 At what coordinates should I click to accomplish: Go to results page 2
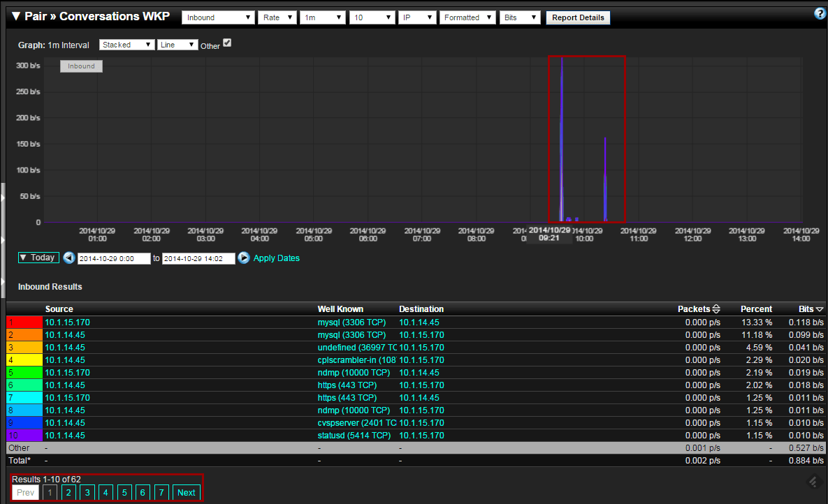pos(68,492)
